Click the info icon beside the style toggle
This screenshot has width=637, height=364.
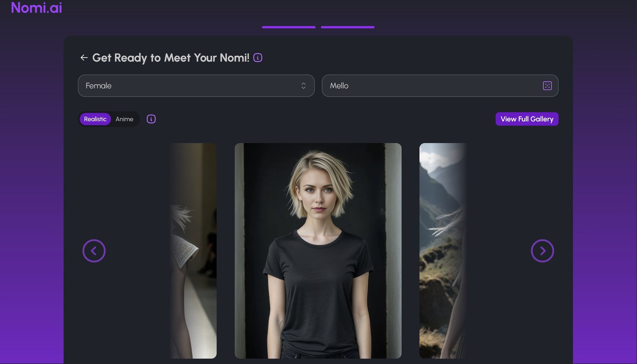150,119
